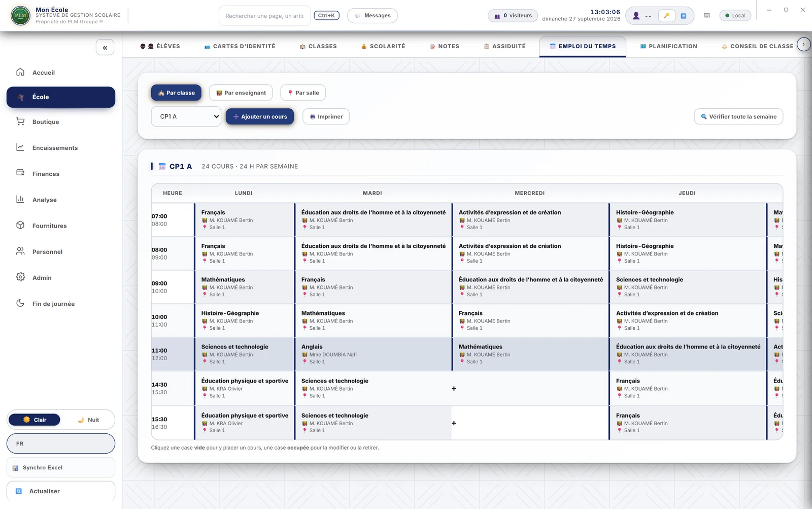Image resolution: width=812 pixels, height=509 pixels.
Task: Open Fournitures via its box icon
Action: [20, 225]
